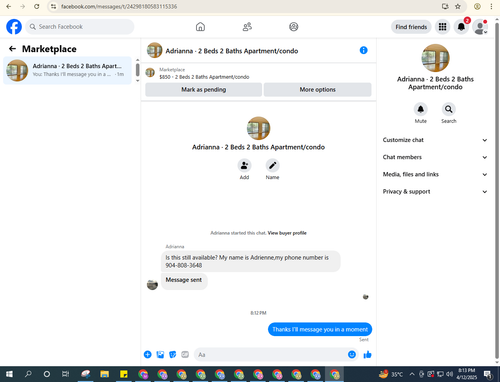Click Adrianna's message with phone number

click(x=251, y=261)
